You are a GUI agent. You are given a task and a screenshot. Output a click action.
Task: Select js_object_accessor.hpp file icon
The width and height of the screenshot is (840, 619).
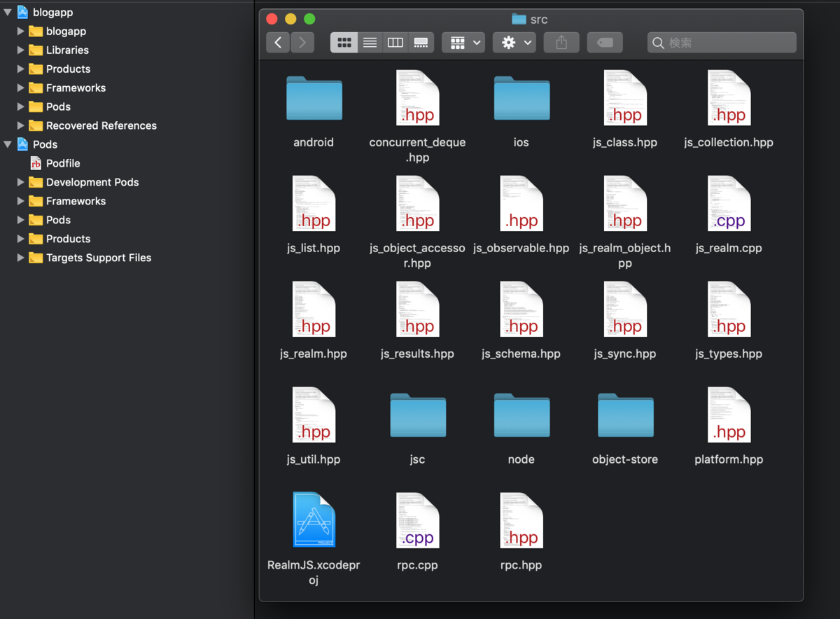[x=417, y=204]
